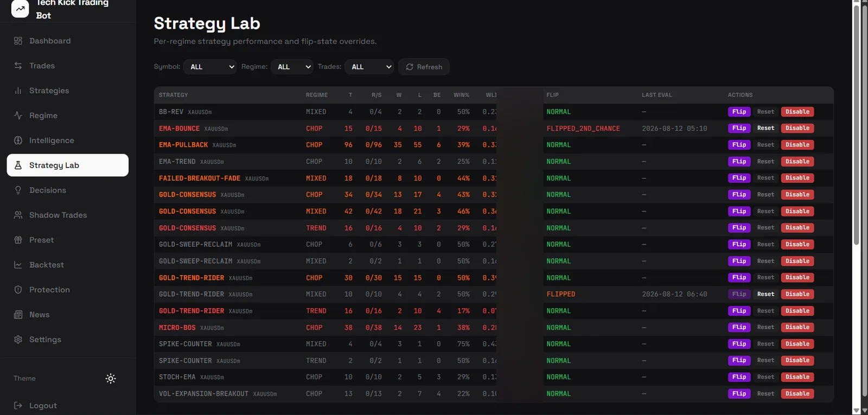Click the WIN% column header

tap(462, 95)
